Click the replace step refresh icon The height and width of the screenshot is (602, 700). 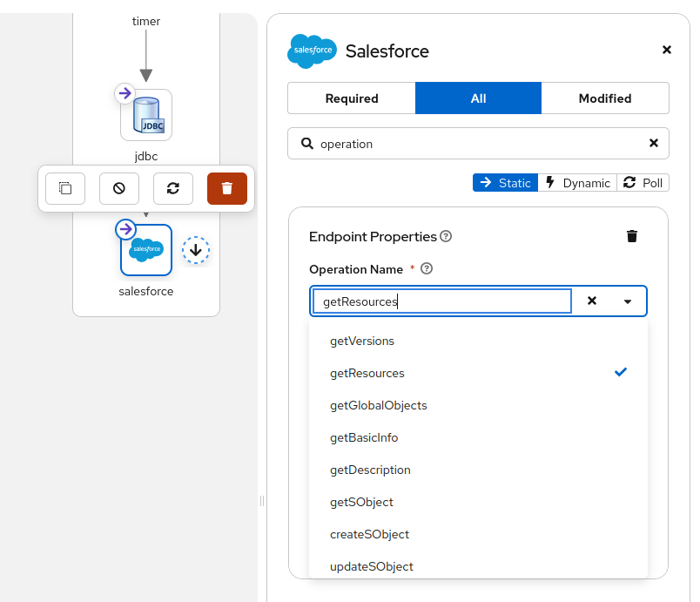coord(172,188)
